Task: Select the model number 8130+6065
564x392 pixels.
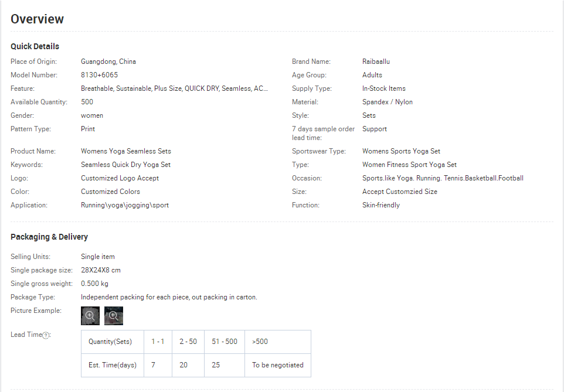Action: (99, 75)
